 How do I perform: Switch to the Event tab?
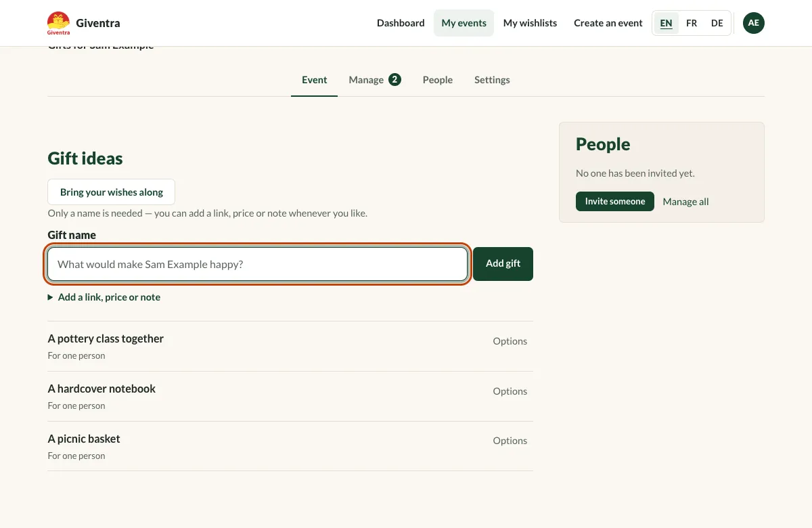click(315, 80)
